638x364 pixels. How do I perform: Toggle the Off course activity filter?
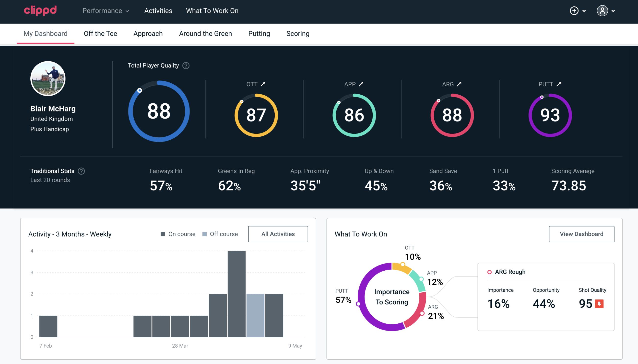click(x=220, y=234)
